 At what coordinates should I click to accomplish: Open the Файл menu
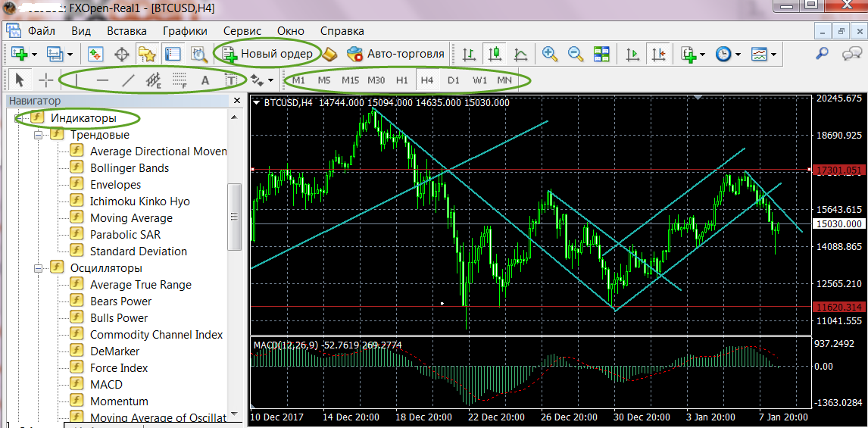[x=42, y=30]
